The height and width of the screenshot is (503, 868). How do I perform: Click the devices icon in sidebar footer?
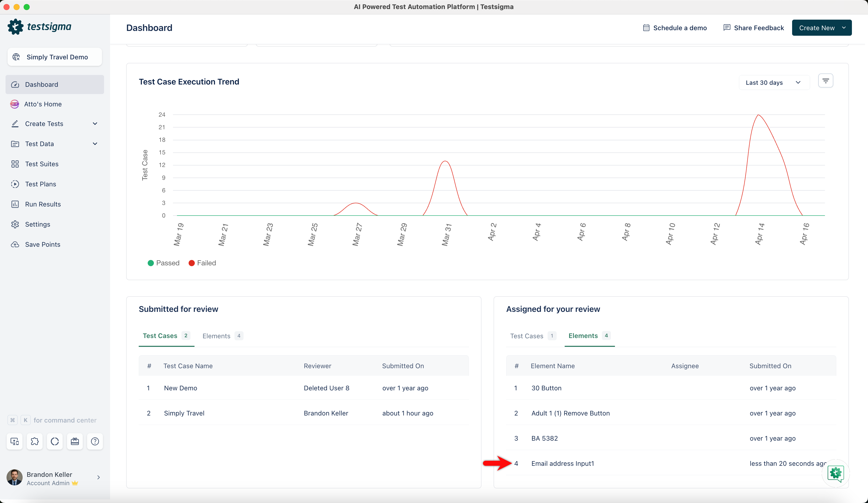point(15,441)
